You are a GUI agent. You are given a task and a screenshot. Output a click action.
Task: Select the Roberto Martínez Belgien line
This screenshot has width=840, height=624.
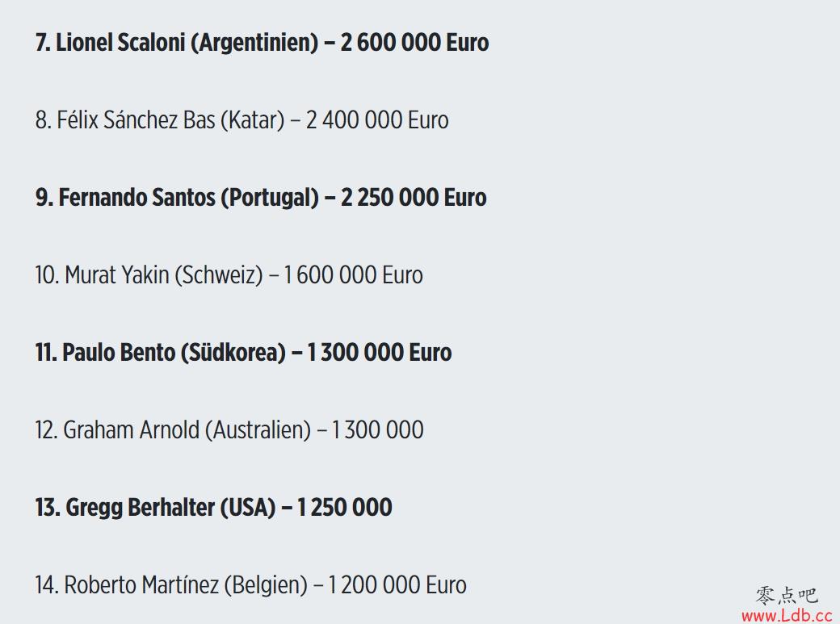[250, 585]
